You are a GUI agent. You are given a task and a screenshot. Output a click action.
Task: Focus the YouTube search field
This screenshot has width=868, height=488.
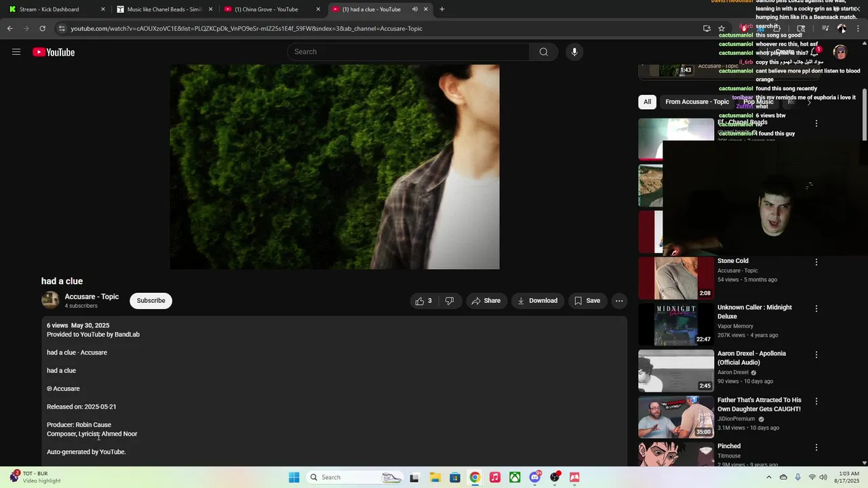(x=409, y=52)
